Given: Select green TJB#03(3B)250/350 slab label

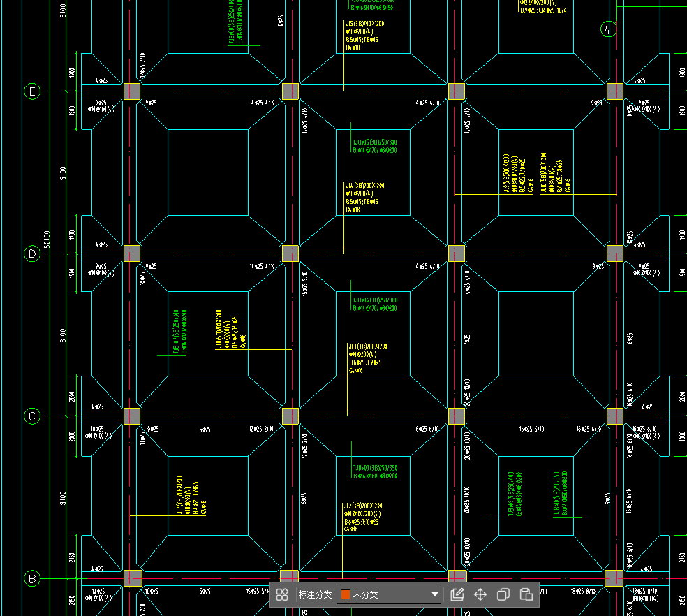Looking at the screenshot, I should pyautogui.click(x=375, y=468).
